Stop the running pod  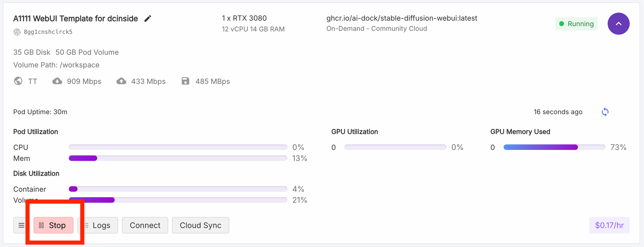tap(53, 225)
